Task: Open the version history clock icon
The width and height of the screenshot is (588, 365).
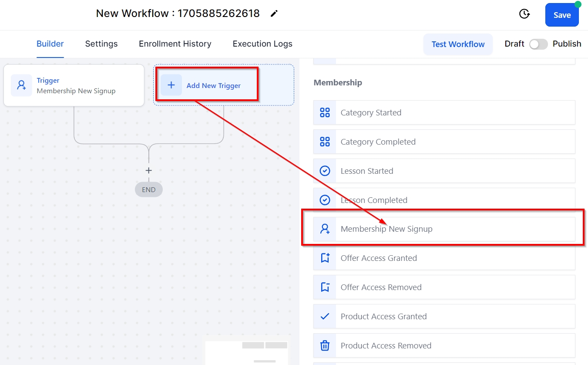Action: [524, 14]
